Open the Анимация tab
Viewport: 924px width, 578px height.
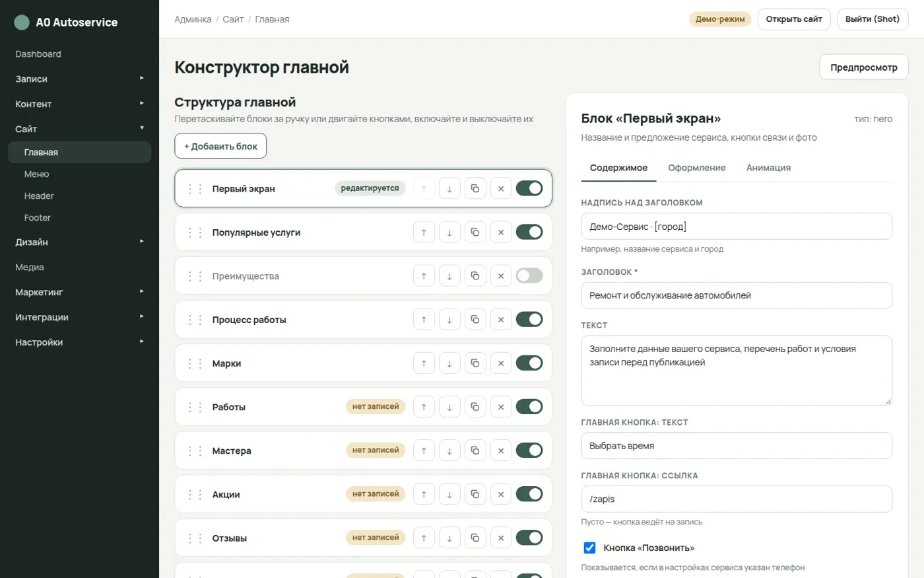768,168
